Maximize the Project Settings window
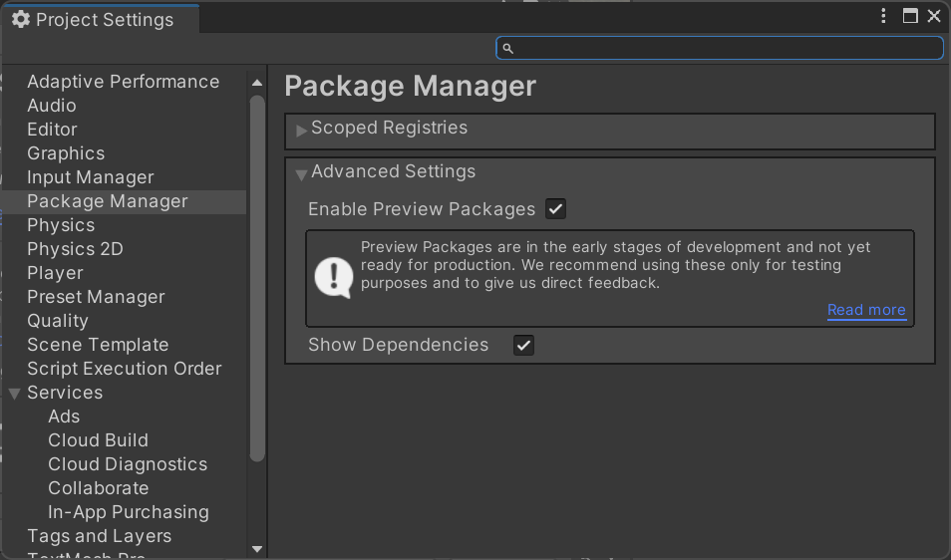This screenshot has height=560, width=951. 910,16
